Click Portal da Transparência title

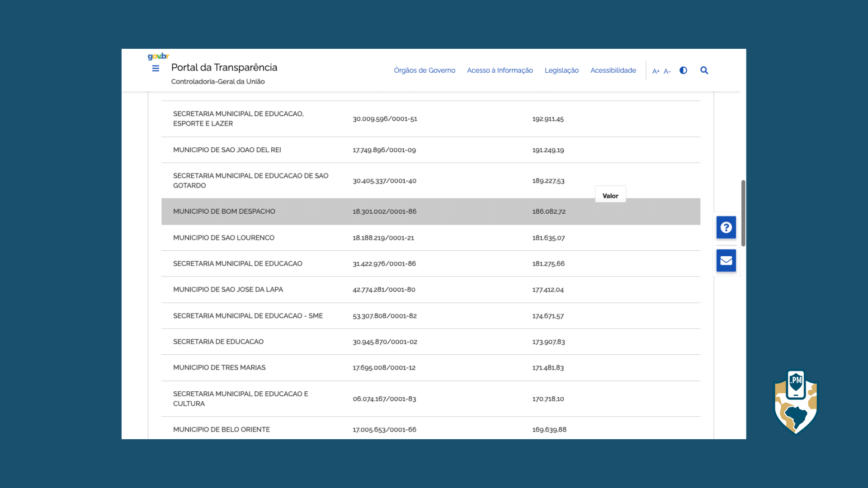pyautogui.click(x=224, y=68)
